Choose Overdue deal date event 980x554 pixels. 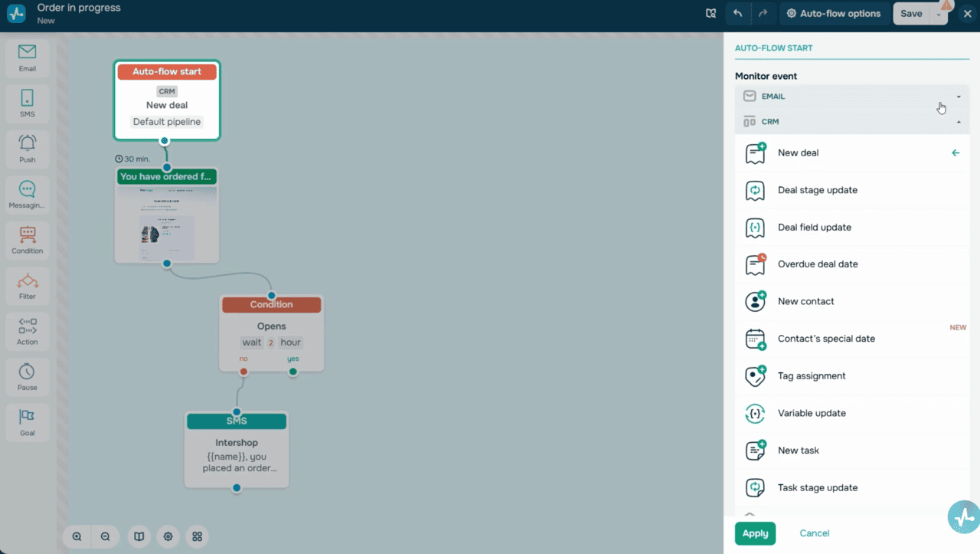point(852,264)
